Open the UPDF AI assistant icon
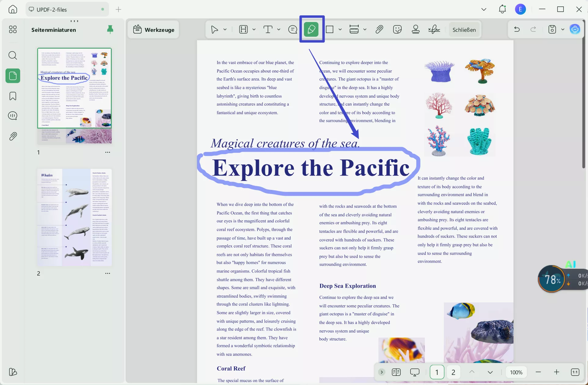Image resolution: width=588 pixels, height=385 pixels. (575, 30)
